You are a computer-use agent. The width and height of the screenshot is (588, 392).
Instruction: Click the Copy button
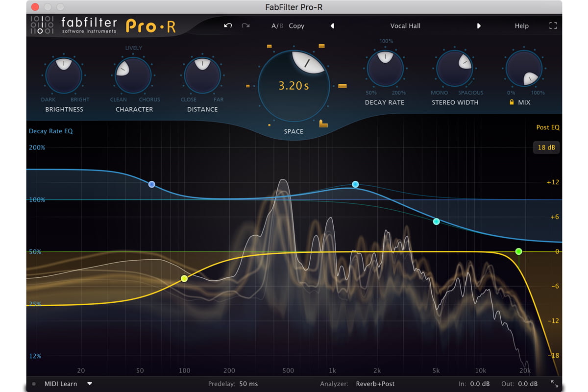click(x=296, y=26)
